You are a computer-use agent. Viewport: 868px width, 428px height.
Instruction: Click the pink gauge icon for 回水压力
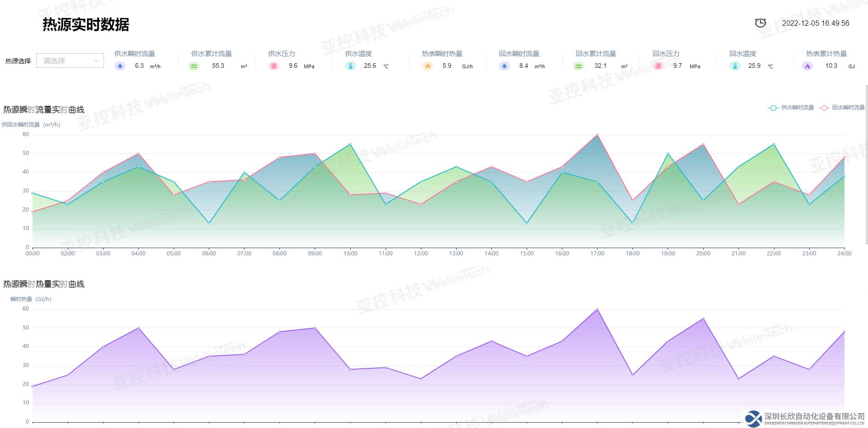point(658,66)
